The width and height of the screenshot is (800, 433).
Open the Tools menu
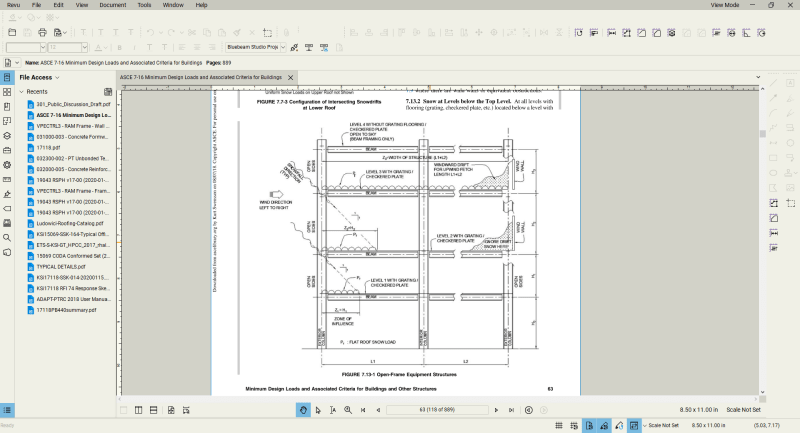[x=144, y=5]
